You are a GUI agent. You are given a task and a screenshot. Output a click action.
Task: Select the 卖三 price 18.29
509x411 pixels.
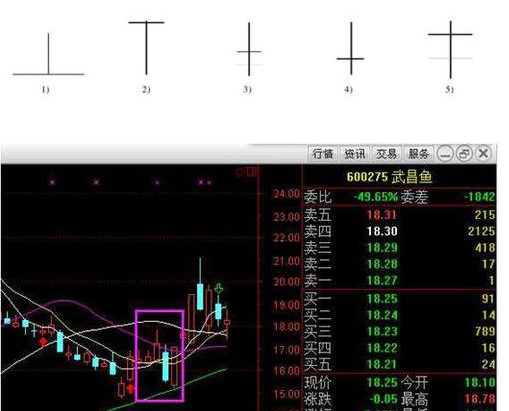pyautogui.click(x=382, y=248)
